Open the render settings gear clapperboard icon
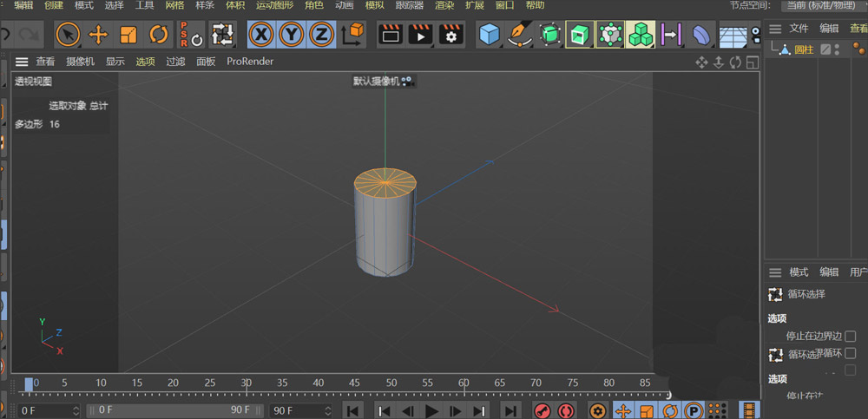Image resolution: width=868 pixels, height=419 pixels. tap(450, 35)
